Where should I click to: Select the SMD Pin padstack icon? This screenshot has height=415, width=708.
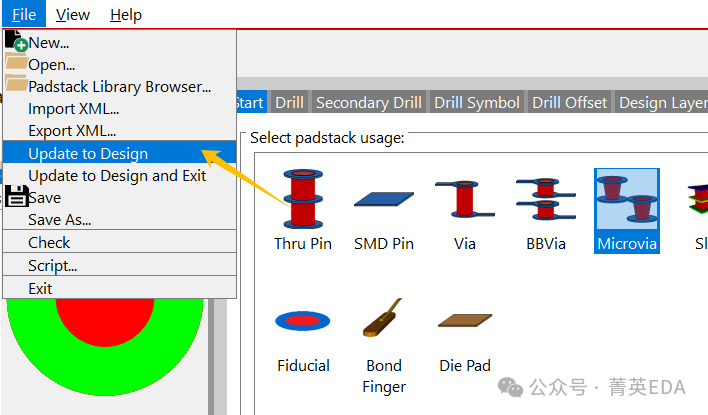click(384, 199)
